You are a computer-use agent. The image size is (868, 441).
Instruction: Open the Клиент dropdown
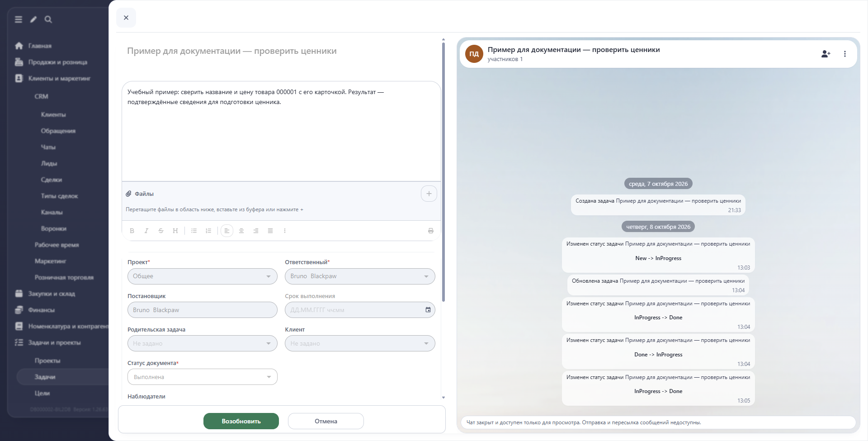pos(360,343)
